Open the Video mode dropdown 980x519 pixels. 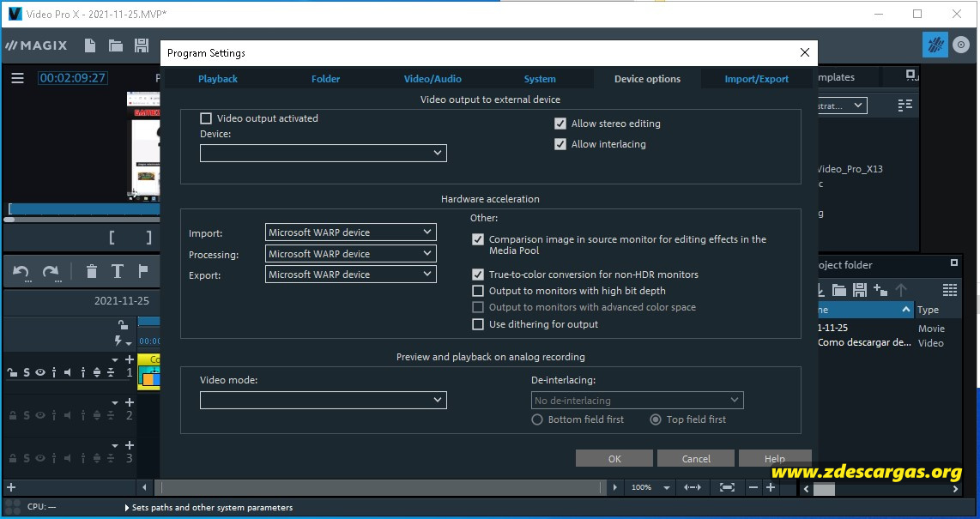coord(324,401)
